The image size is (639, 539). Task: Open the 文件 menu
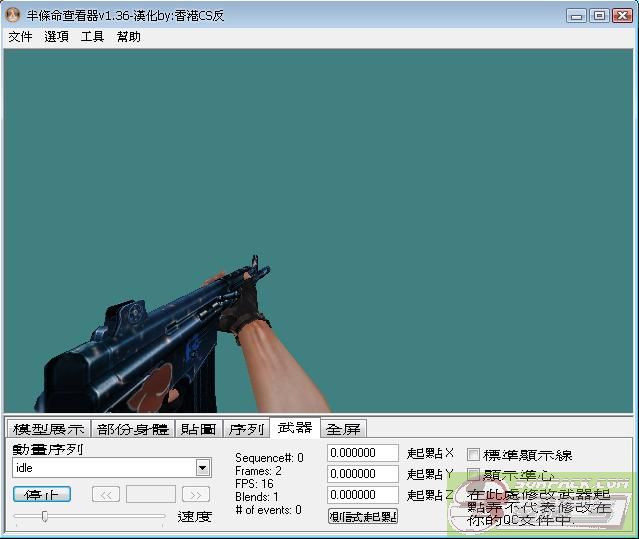20,37
